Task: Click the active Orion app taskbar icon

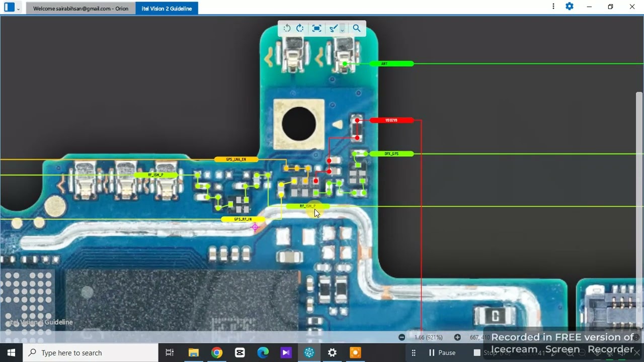Action: tap(309, 352)
